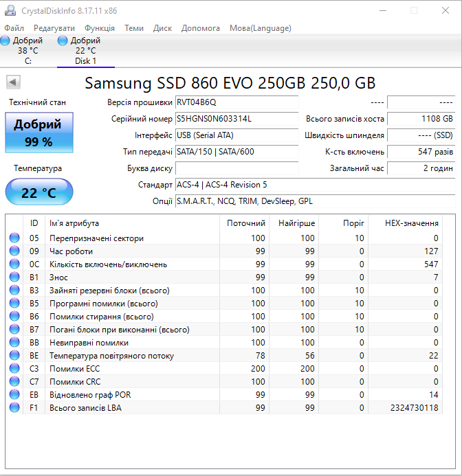Viewport: 462px width, 476px height.
Task: Click the HEX value 2324730118
Action: tap(415, 408)
